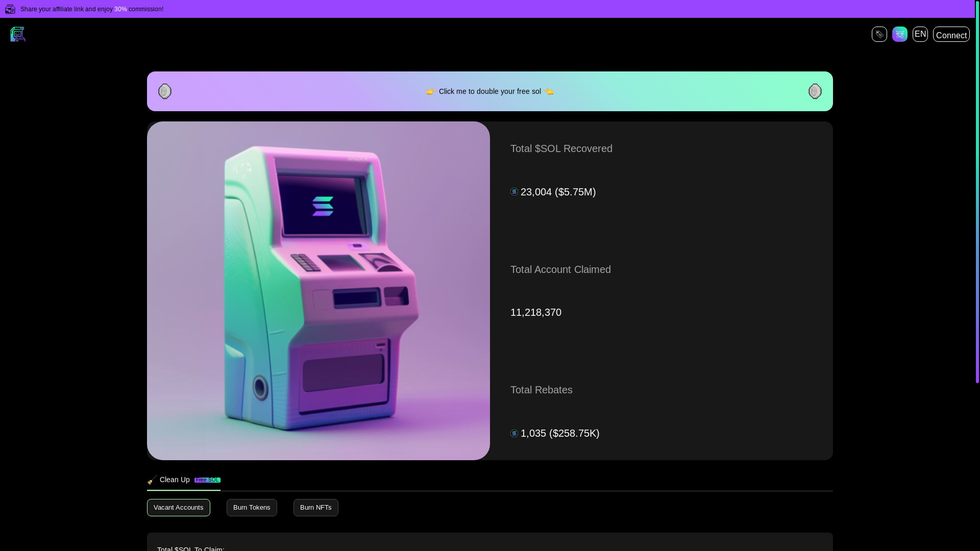The width and height of the screenshot is (980, 551).
Task: Click the SOL icon beside 23,004
Action: (514, 192)
